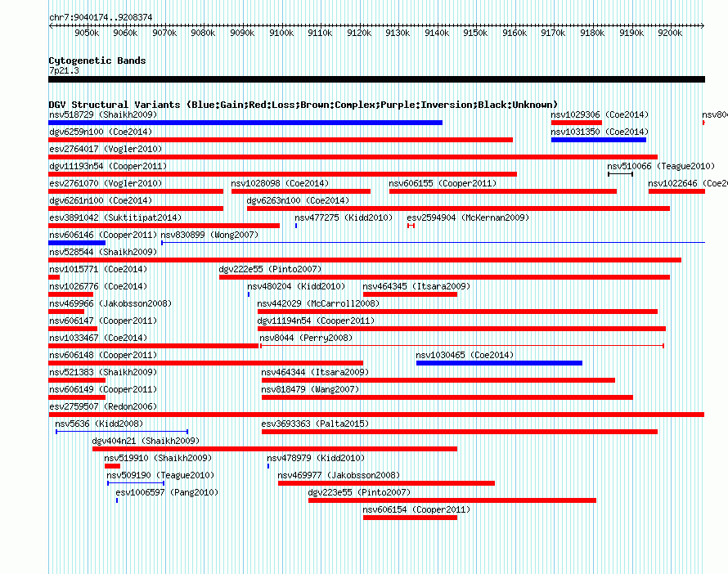728x574 pixels.
Task: Click dgv404n21 (Shaikh2009) label
Action: point(146,441)
